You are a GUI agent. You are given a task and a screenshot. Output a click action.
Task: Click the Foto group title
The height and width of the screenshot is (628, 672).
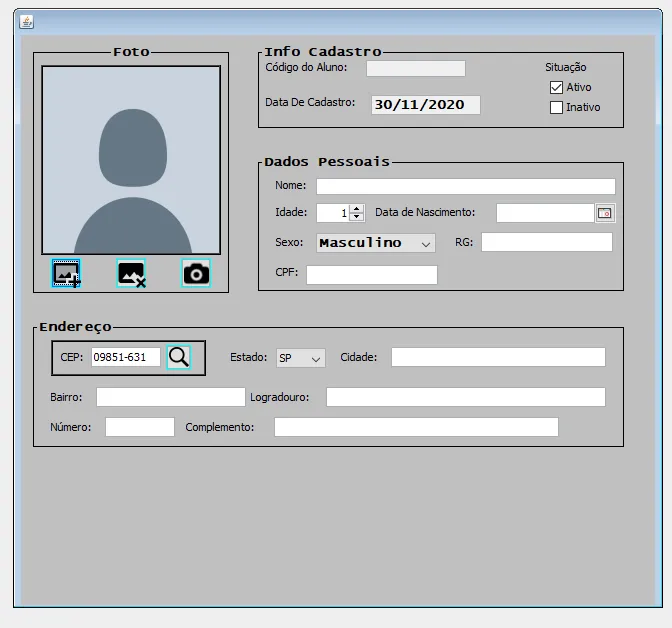click(x=131, y=52)
